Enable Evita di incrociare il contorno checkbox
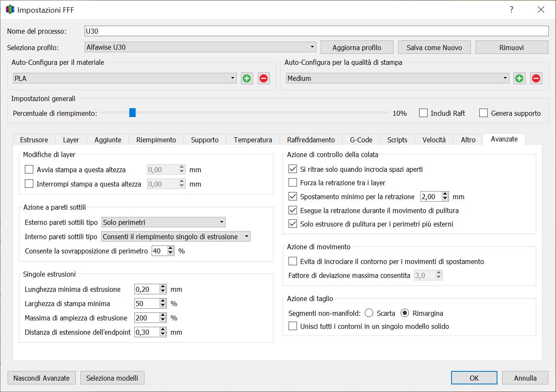Viewport: 556px width, 392px height. pos(293,261)
